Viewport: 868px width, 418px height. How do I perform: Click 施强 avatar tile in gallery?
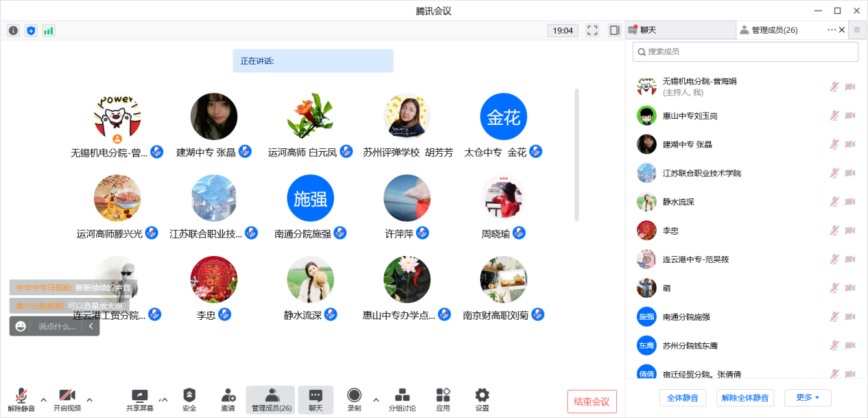point(310,198)
